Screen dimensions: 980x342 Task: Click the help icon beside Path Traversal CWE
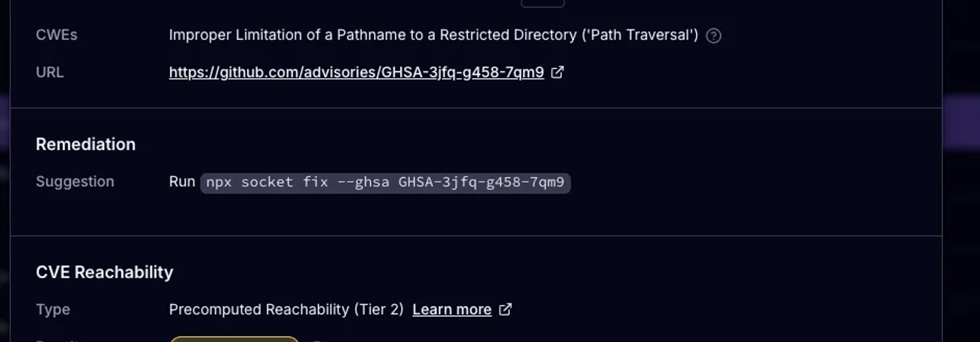[714, 35]
